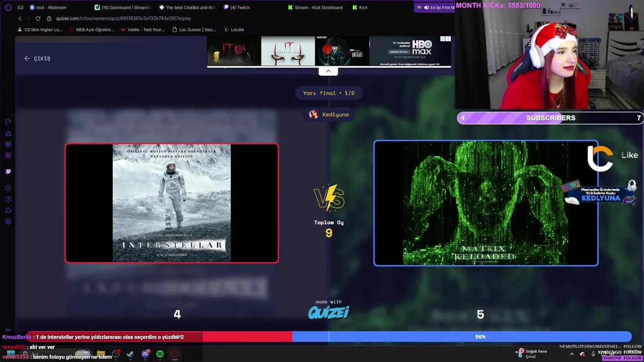The height and width of the screenshot is (362, 644).
Task: Open Opera GX icon on the taskbar
Action: click(x=175, y=354)
